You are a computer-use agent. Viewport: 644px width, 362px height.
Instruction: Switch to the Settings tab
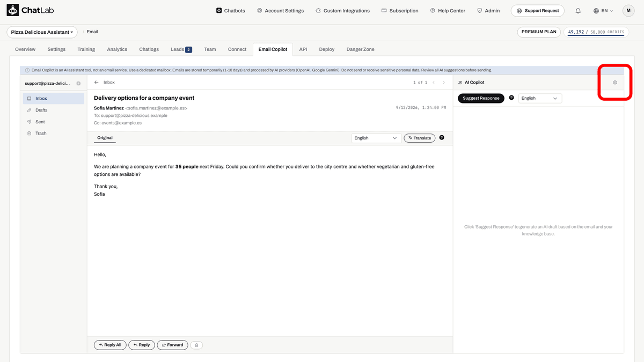click(x=56, y=49)
